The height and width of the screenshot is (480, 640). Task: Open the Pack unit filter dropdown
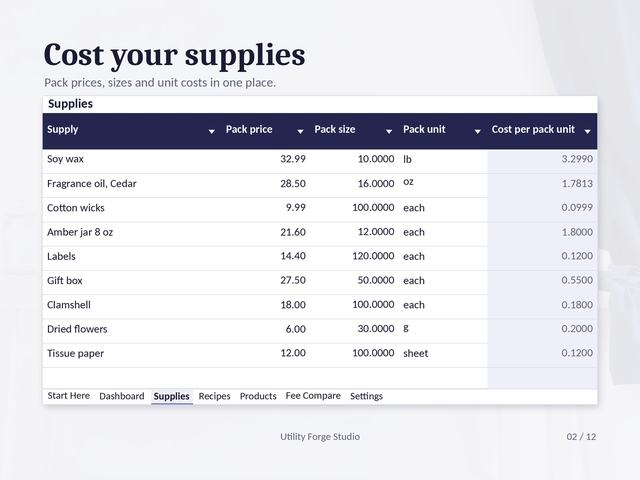(477, 131)
